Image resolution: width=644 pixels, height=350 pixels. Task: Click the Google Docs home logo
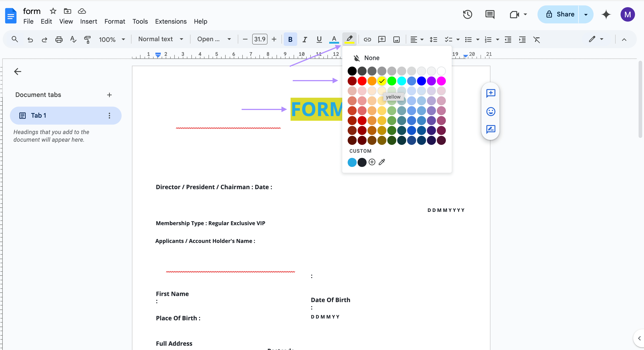pyautogui.click(x=11, y=16)
